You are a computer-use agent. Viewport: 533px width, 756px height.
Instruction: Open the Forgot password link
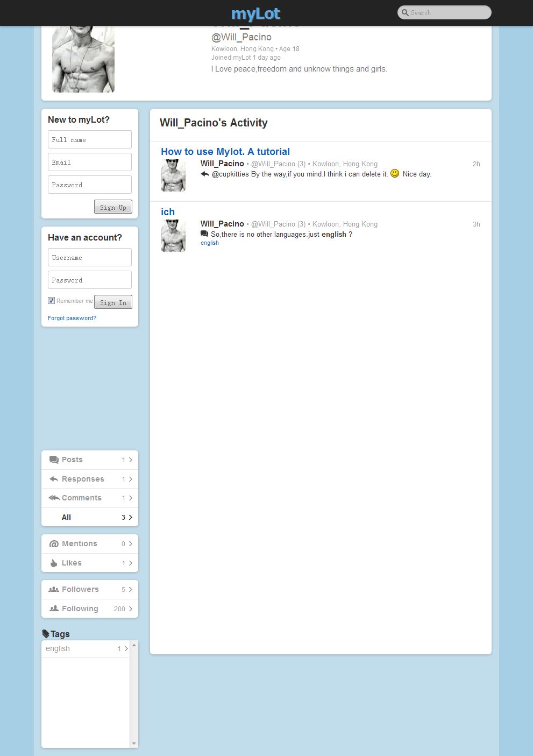[x=72, y=318]
